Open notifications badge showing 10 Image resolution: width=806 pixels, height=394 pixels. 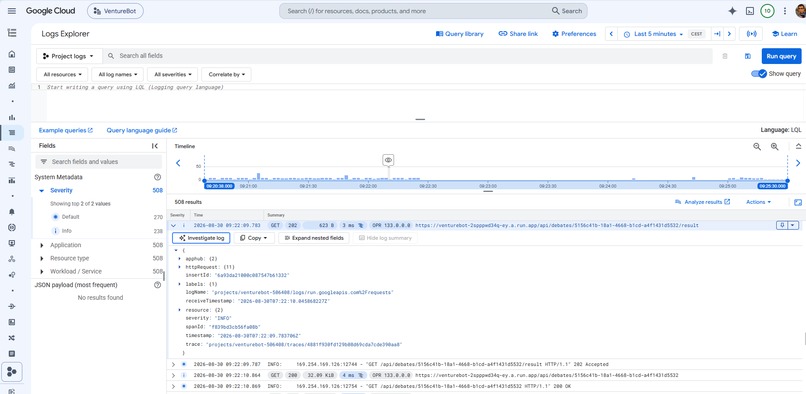[767, 11]
